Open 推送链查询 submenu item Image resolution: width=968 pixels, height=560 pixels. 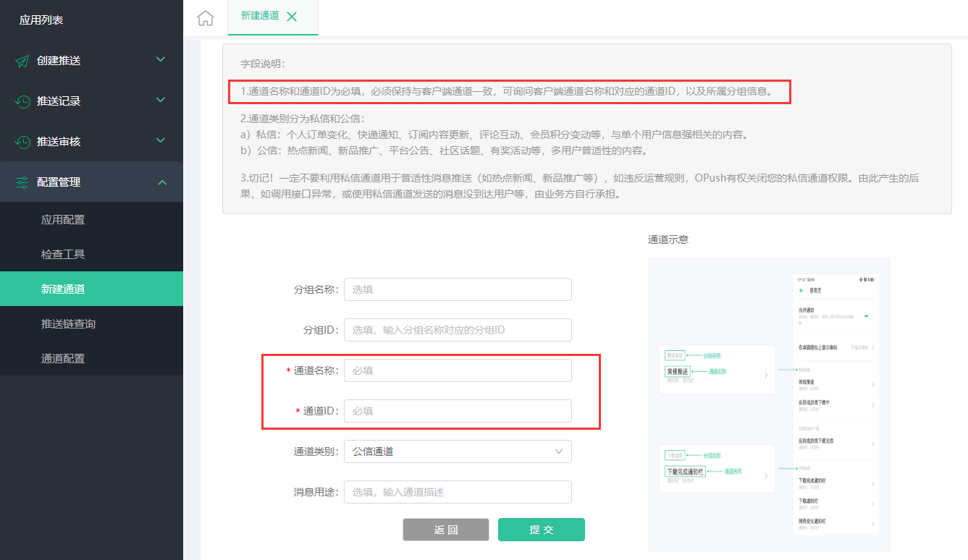click(91, 323)
